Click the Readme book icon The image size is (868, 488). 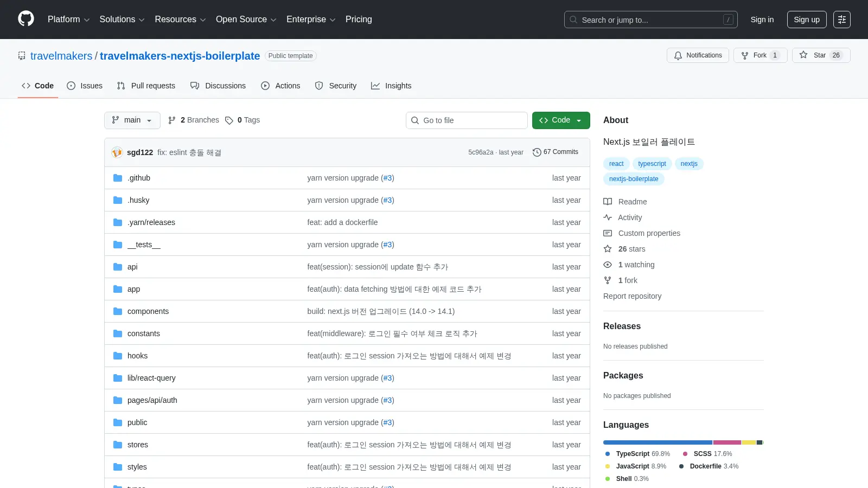point(608,202)
